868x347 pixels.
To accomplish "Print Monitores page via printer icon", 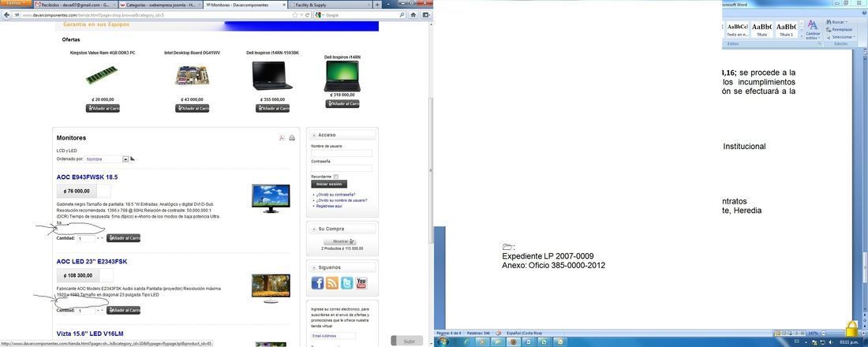I will pyautogui.click(x=292, y=138).
